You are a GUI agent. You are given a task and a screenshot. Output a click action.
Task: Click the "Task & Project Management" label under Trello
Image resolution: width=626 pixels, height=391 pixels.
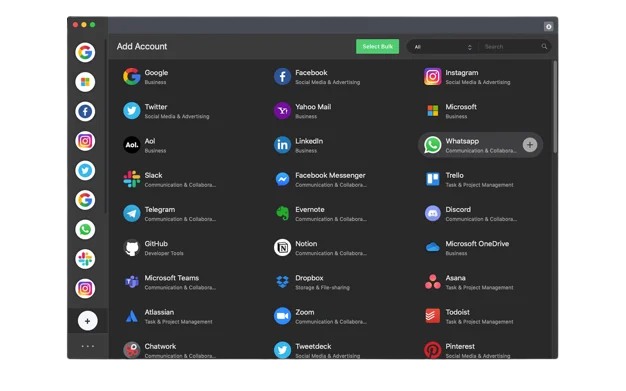[x=479, y=185]
